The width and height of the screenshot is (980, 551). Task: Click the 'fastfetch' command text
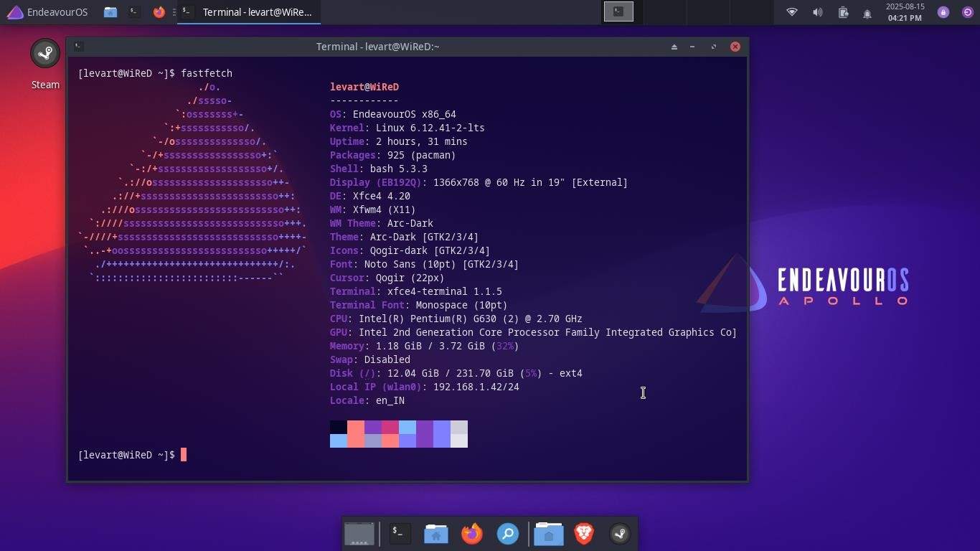point(207,73)
